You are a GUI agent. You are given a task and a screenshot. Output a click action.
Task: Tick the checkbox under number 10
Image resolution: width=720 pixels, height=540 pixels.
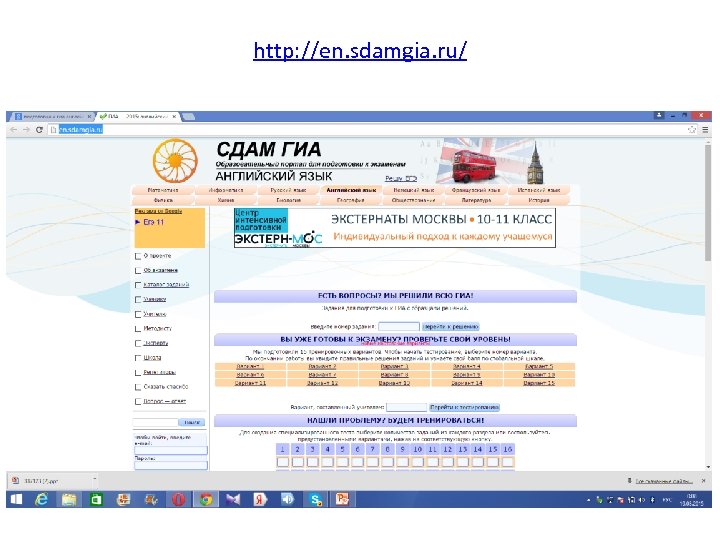(x=418, y=461)
